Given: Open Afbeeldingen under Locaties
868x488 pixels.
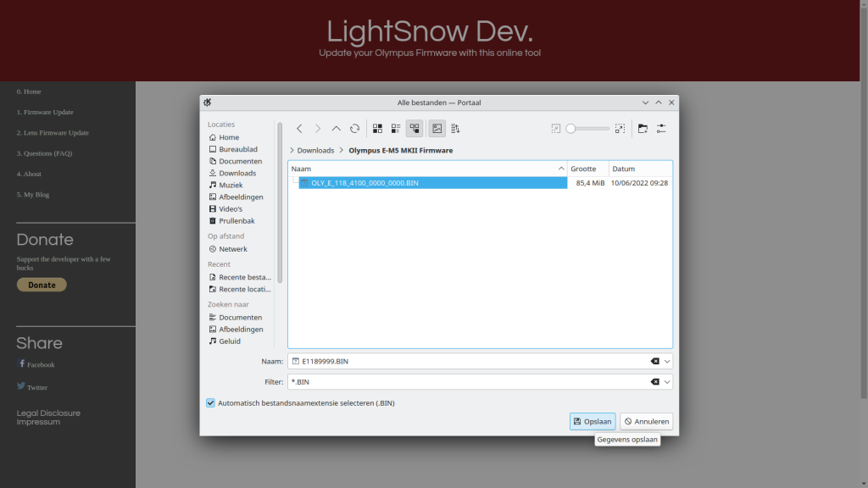Looking at the screenshot, I should coord(240,197).
